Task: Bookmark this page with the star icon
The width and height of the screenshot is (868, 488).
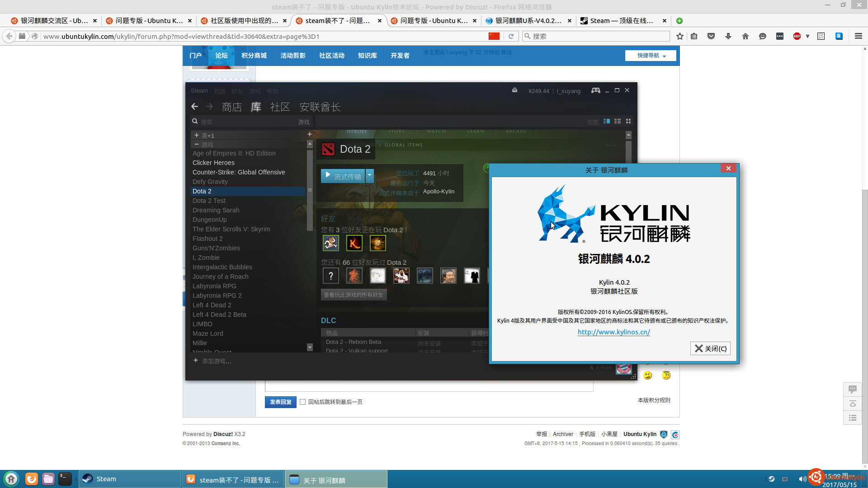Action: (679, 36)
